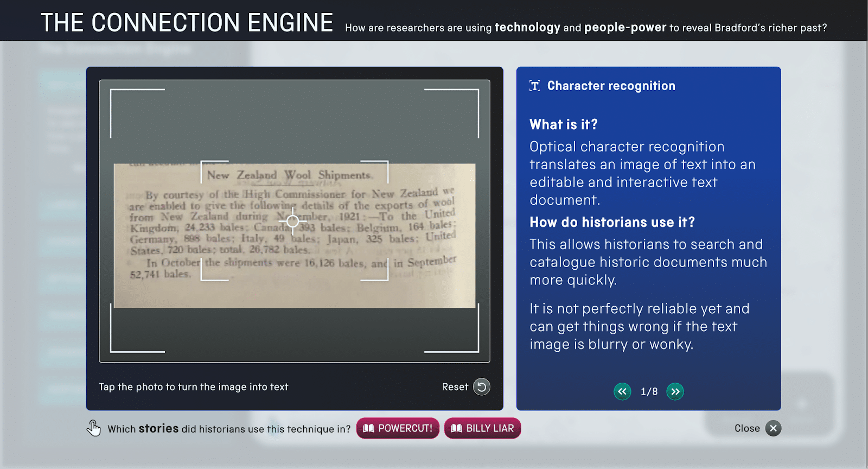The height and width of the screenshot is (469, 868).
Task: Click the Connection Engine title
Action: (x=187, y=23)
